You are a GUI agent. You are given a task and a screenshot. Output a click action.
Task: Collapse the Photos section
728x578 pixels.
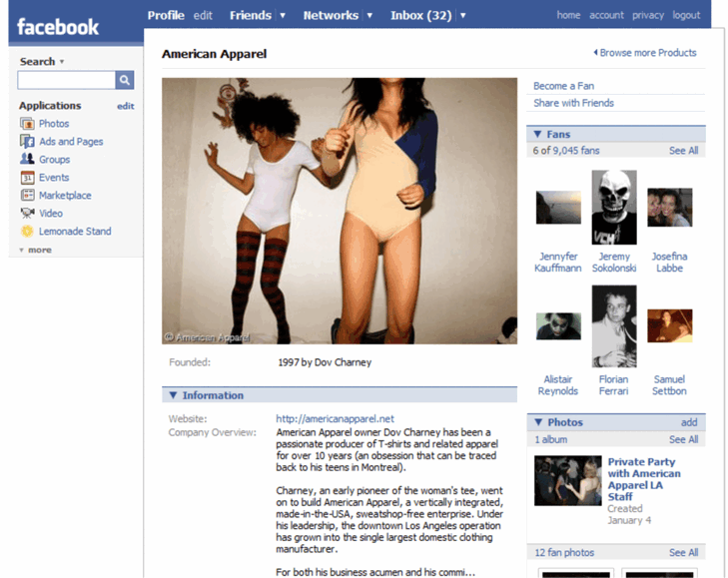pyautogui.click(x=538, y=422)
